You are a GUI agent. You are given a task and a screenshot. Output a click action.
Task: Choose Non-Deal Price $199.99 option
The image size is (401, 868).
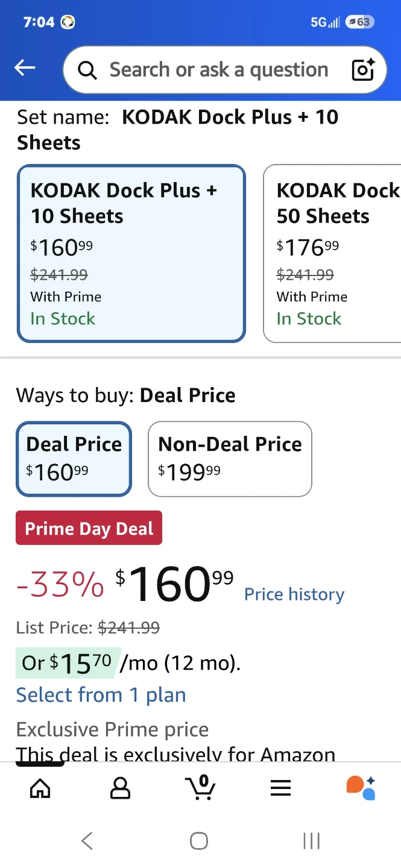pyautogui.click(x=230, y=459)
